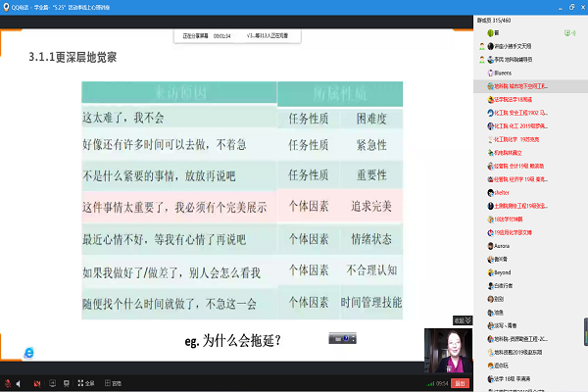Click the red 退出 exit button
The width and height of the screenshot is (588, 392).
460,383
